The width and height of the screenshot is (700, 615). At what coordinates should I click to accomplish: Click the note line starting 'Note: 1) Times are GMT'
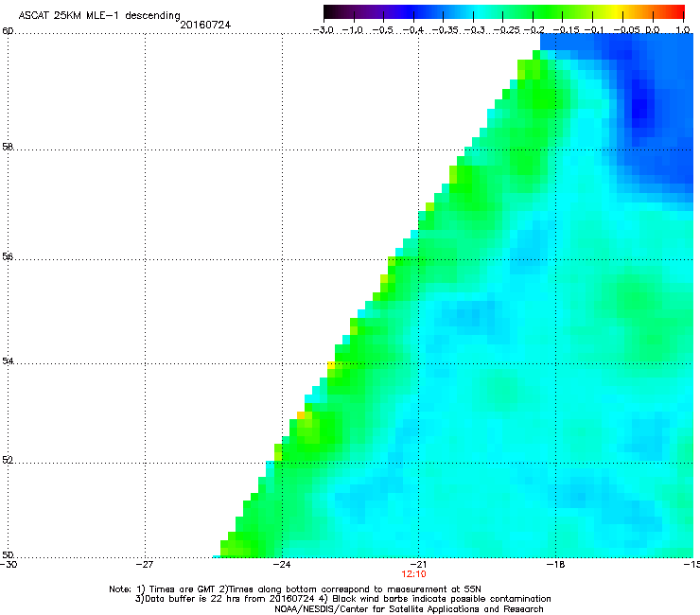[x=295, y=589]
